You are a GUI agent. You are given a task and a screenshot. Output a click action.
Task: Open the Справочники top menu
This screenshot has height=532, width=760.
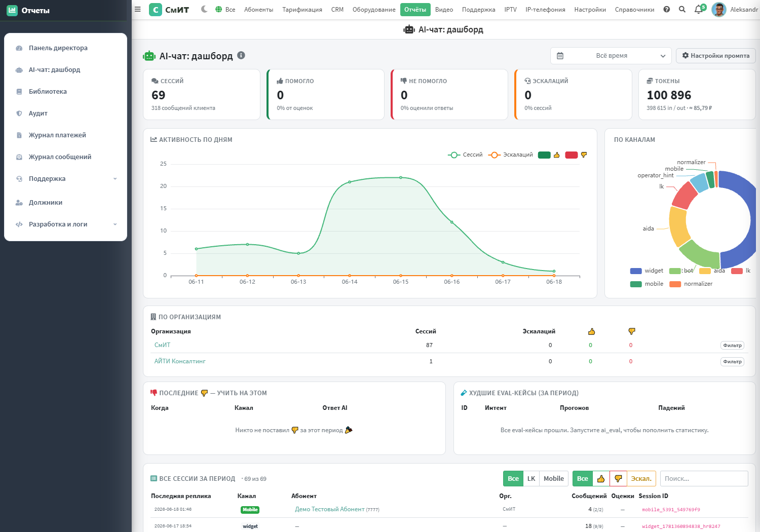pyautogui.click(x=634, y=10)
